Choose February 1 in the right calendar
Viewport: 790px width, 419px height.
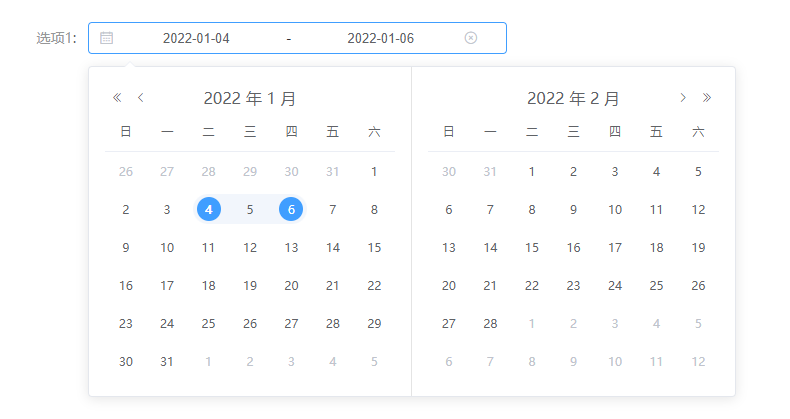click(x=532, y=171)
